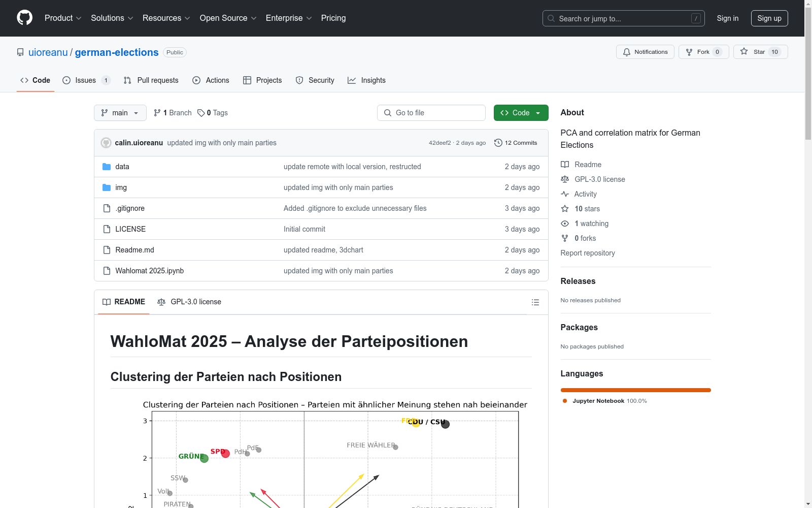Click the Issues count badge showing 1

click(x=106, y=80)
